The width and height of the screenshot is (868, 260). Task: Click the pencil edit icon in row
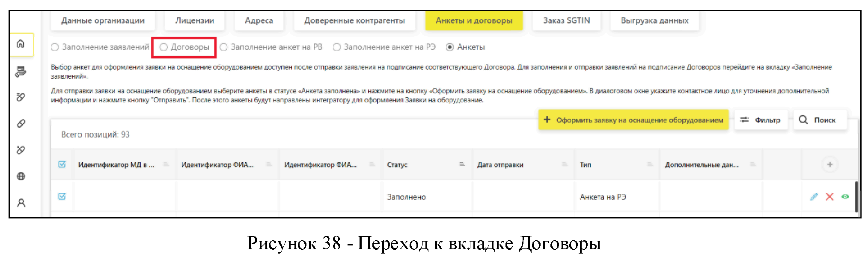[x=814, y=197]
